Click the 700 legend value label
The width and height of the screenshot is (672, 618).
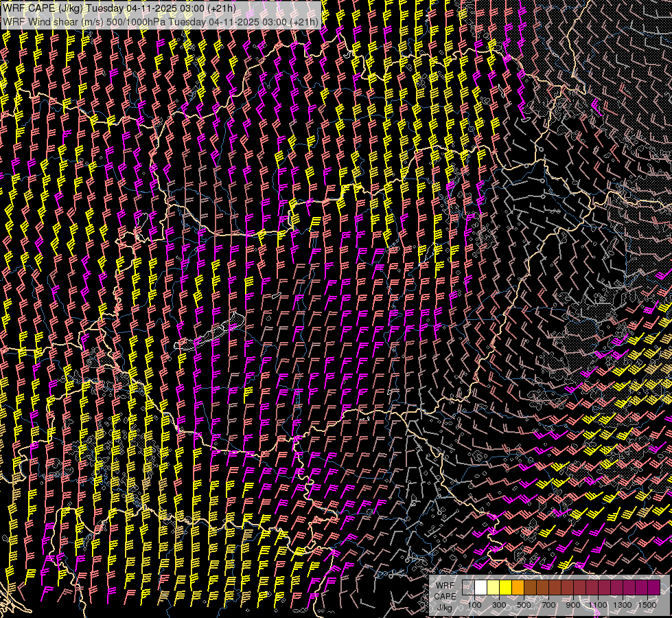coord(548,605)
